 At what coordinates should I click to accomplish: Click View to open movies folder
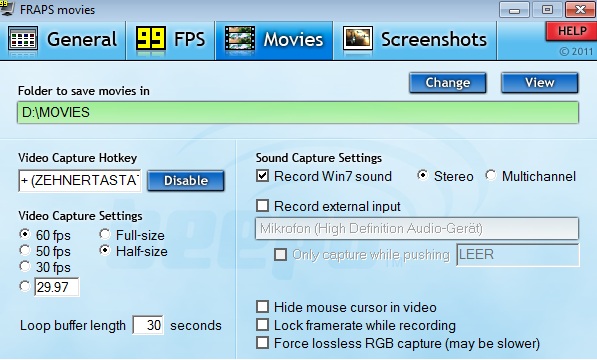tap(540, 83)
